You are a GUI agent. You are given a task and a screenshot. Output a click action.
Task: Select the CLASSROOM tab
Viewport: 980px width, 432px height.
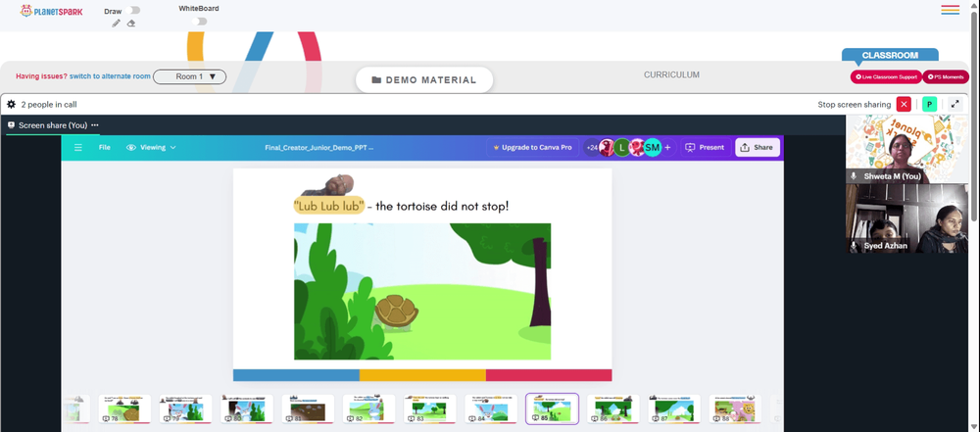pyautogui.click(x=890, y=55)
